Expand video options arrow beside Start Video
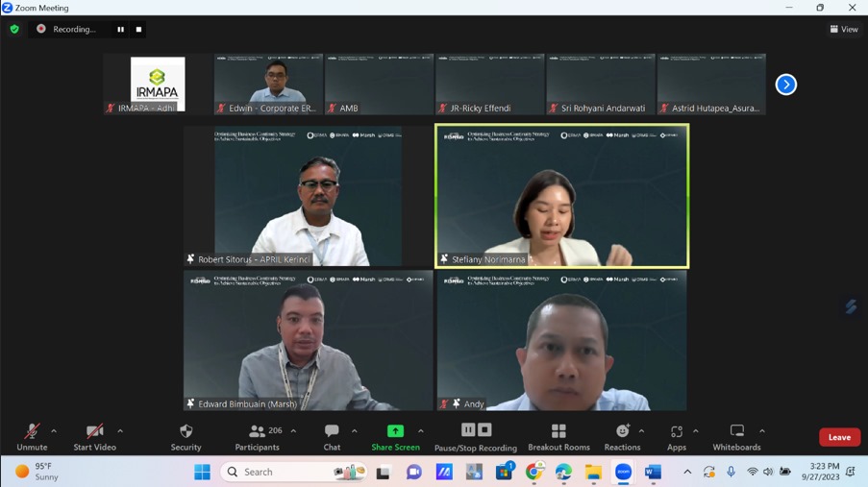This screenshot has height=487, width=868. tap(120, 431)
